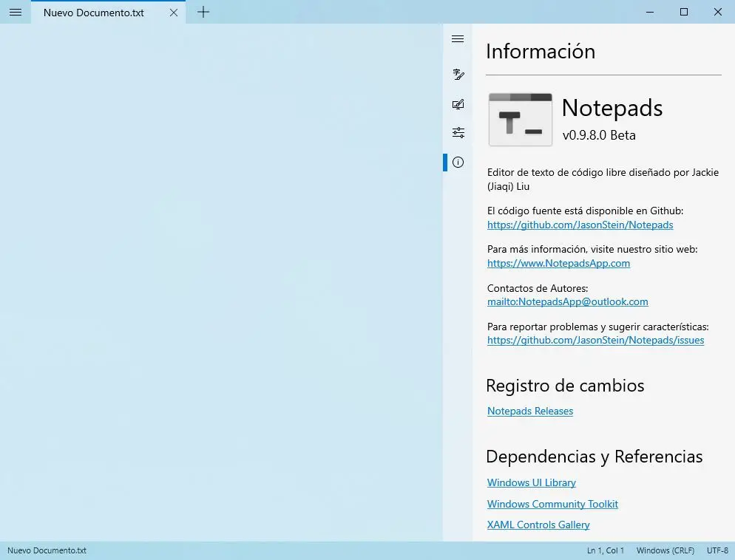Screen dimensions: 735x560
Task: Click file name in the status bar
Action: point(47,550)
